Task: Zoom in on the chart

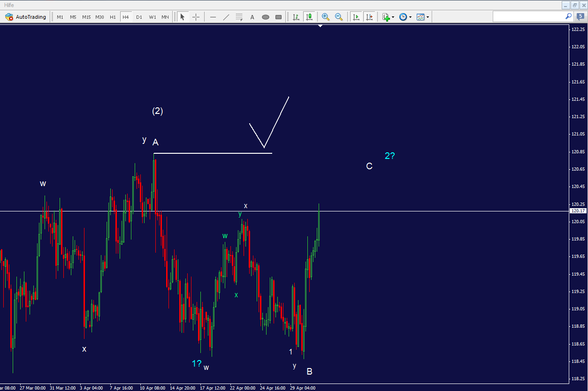Action: [x=325, y=17]
